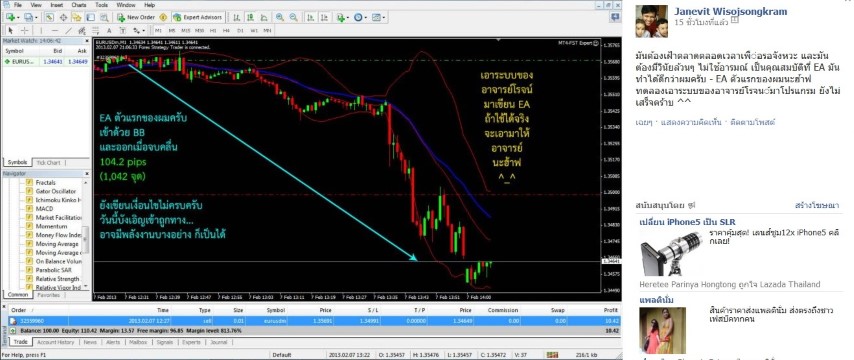Choose the M15 timeframe button
Viewport: 854px width, 360px height.
click(x=186, y=30)
